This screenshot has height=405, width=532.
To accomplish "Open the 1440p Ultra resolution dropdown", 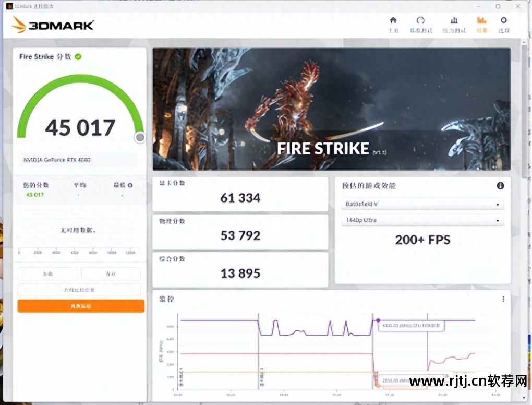I will pos(422,220).
